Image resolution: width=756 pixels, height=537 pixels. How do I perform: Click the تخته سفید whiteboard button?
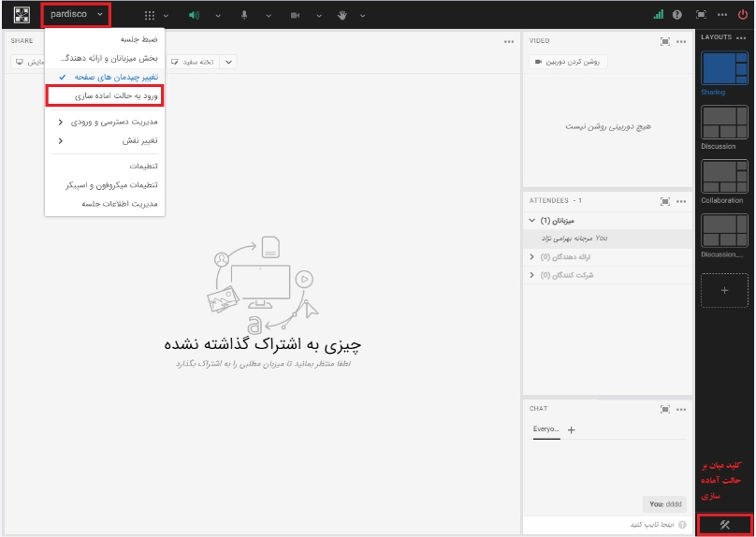193,62
